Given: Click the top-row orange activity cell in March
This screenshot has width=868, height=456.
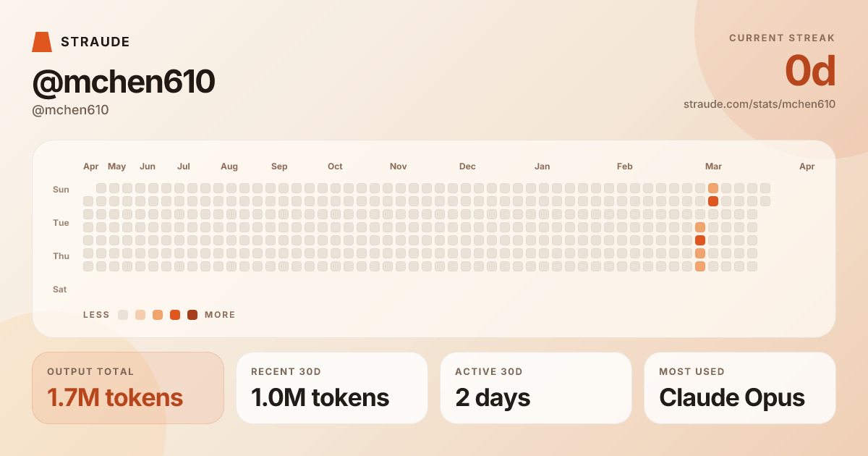Looking at the screenshot, I should pos(713,188).
